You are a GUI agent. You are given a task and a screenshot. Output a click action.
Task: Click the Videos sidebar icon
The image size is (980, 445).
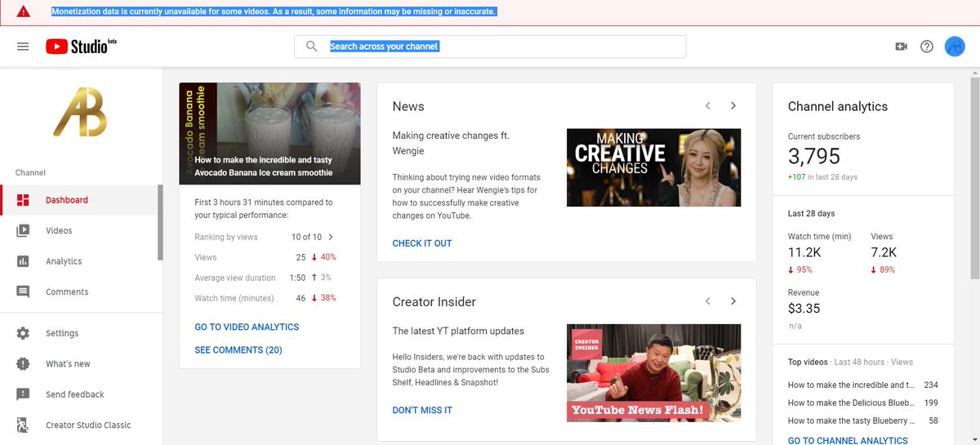(23, 230)
